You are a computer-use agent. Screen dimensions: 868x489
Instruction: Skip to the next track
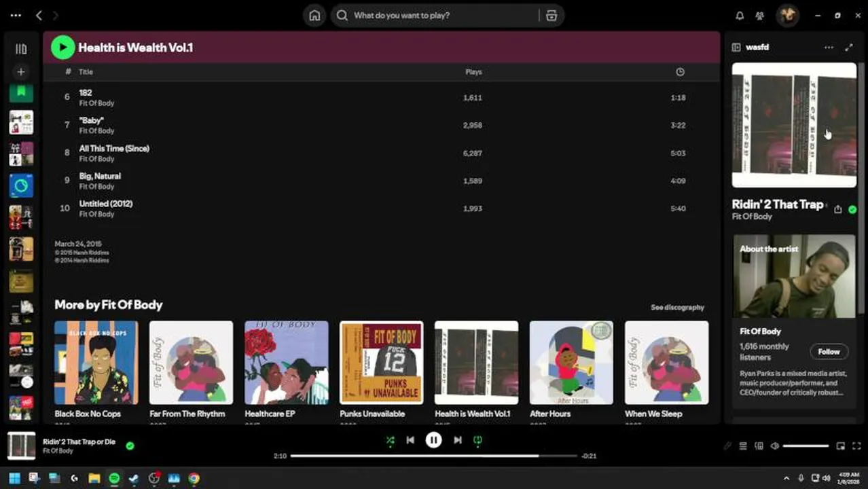point(457,440)
